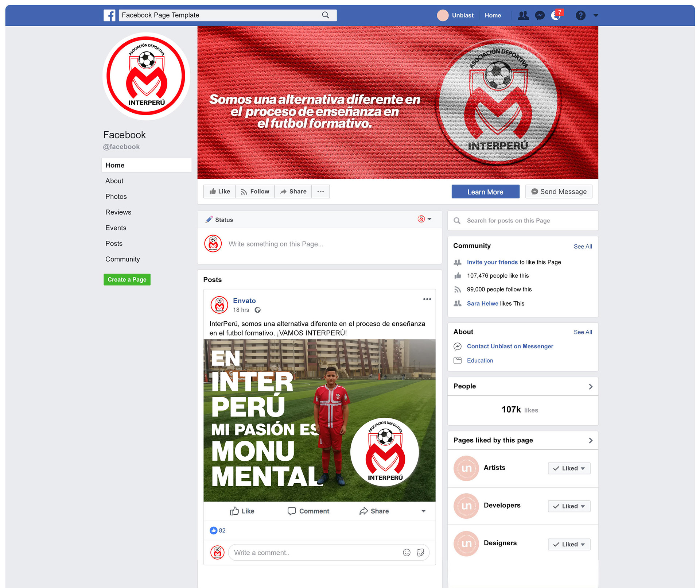Click the Facebook logo icon
The image size is (700, 588).
point(109,15)
